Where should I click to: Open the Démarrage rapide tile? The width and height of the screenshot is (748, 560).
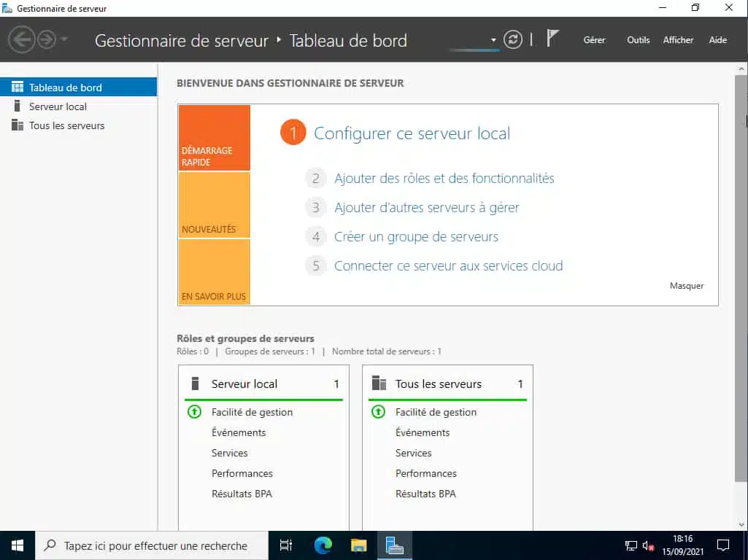coord(215,138)
